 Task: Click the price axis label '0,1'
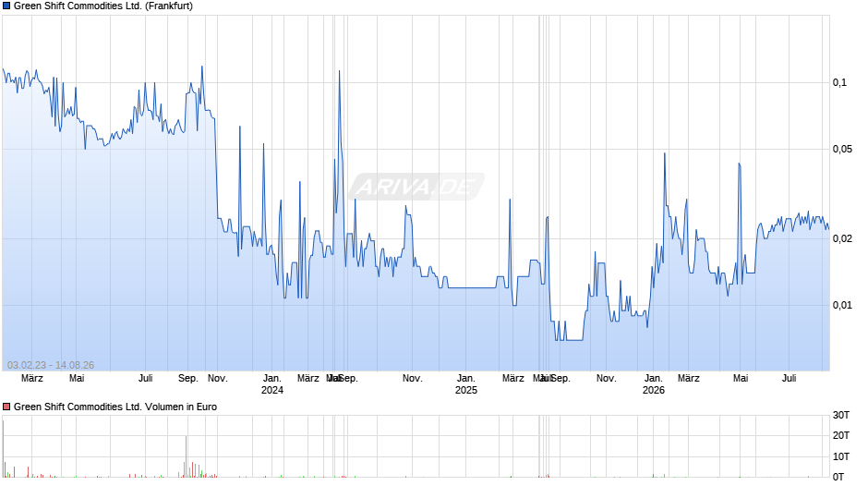(839, 82)
